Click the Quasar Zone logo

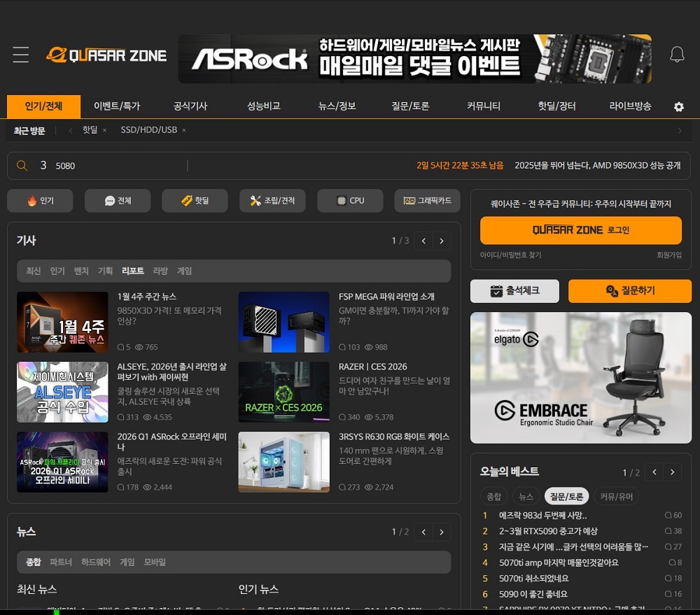(x=106, y=55)
